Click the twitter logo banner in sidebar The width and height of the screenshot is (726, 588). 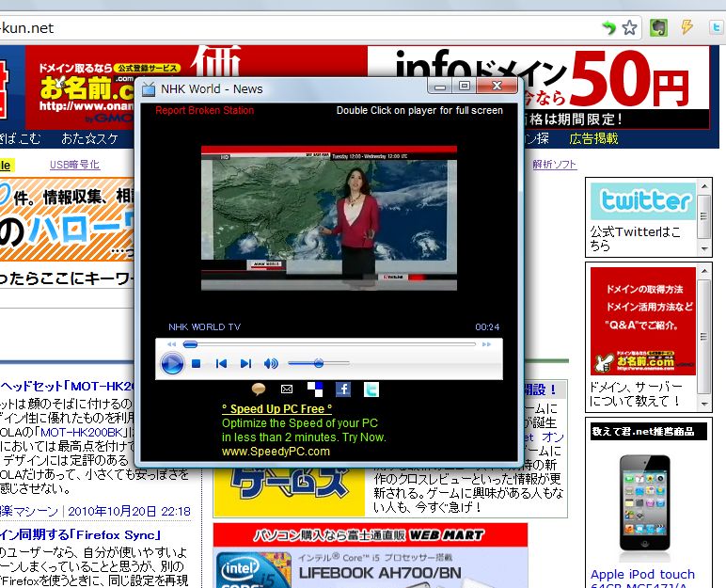(643, 201)
